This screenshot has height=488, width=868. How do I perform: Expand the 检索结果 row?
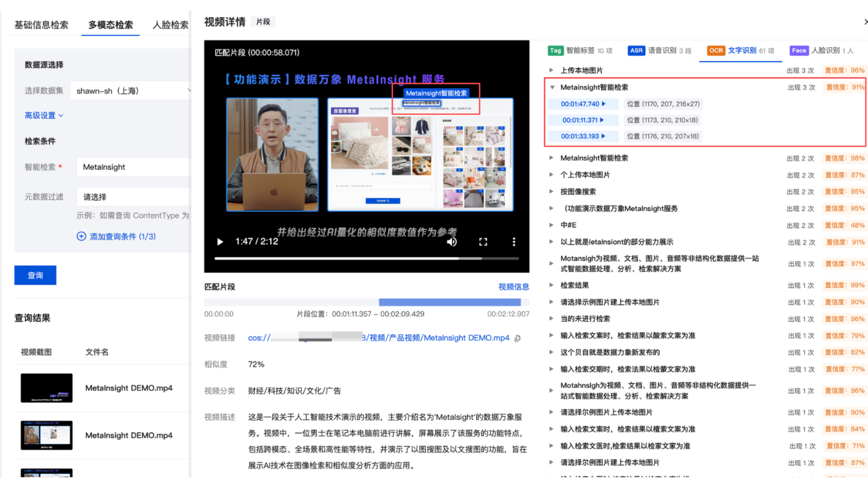tap(551, 286)
